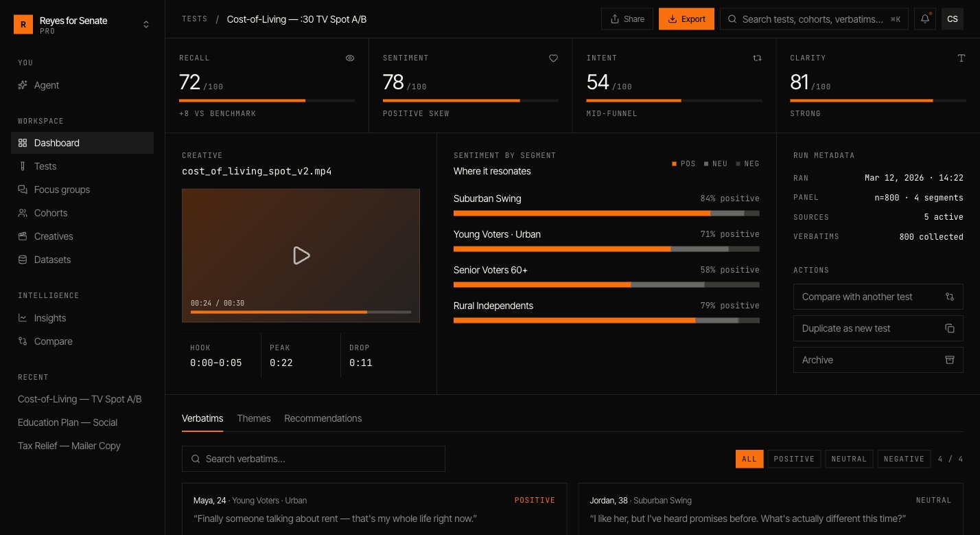Click the Archive action button

click(x=878, y=360)
